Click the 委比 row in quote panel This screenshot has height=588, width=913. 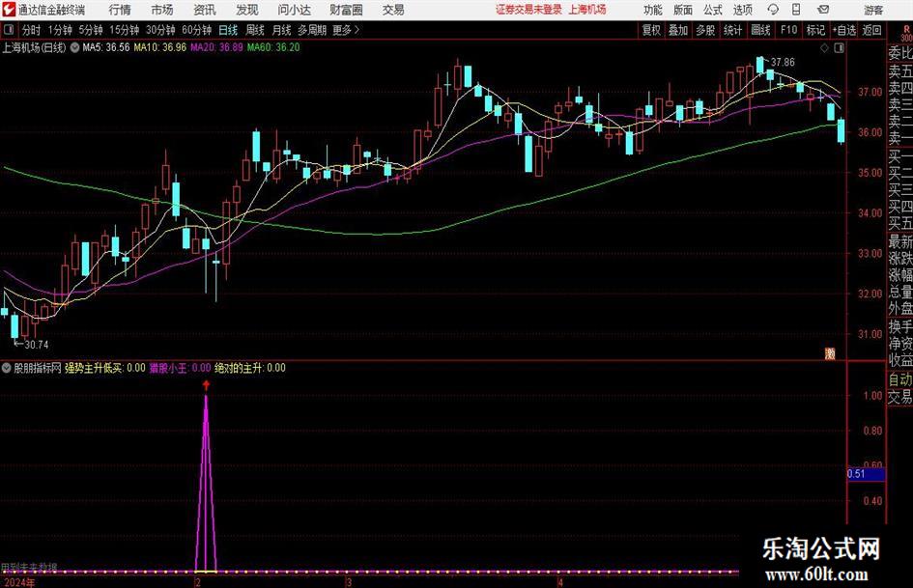point(899,53)
